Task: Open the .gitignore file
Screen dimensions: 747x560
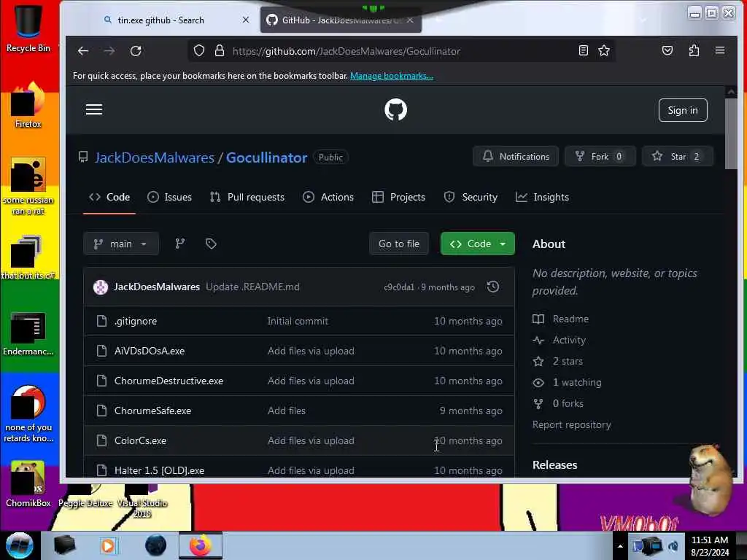Action: tap(135, 321)
